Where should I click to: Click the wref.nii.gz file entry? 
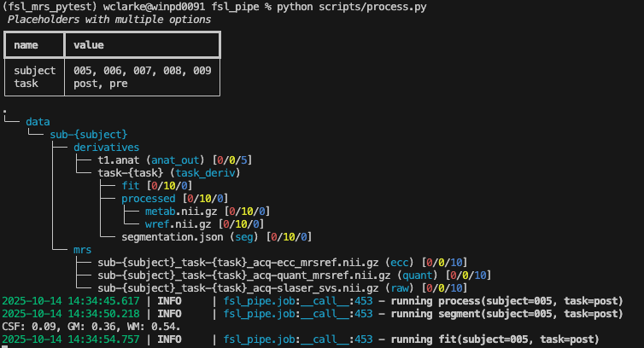tap(169, 223)
